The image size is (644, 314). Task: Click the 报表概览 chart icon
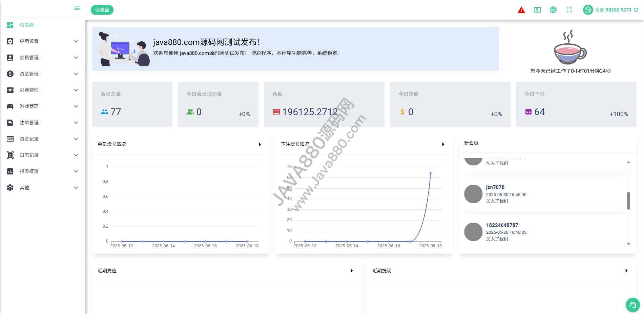click(x=10, y=171)
